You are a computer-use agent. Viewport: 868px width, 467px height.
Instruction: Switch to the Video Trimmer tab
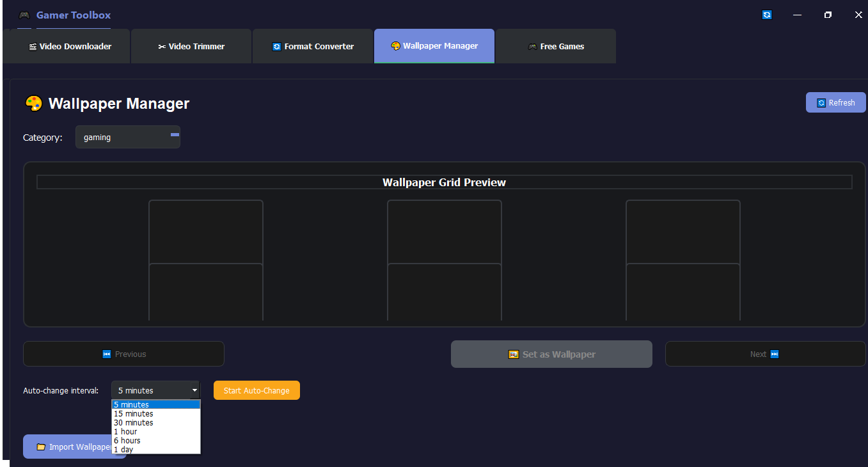pos(191,46)
